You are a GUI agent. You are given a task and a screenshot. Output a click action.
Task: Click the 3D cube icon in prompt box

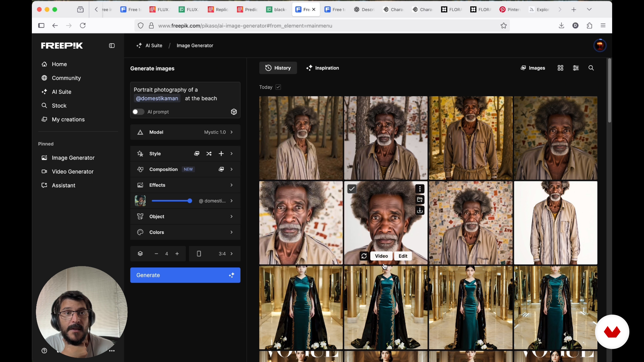(234, 112)
